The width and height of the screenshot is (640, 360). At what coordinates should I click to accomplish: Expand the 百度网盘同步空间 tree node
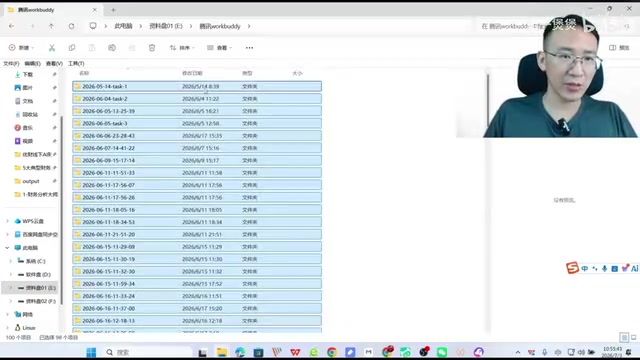coord(7,235)
